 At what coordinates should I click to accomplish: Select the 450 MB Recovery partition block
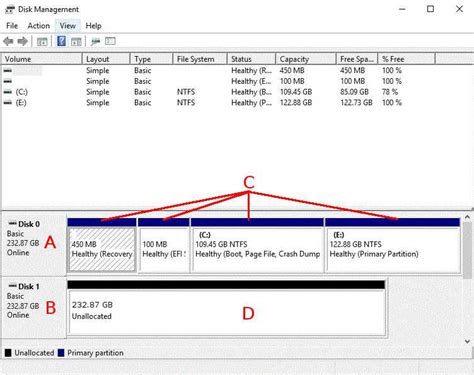102,246
